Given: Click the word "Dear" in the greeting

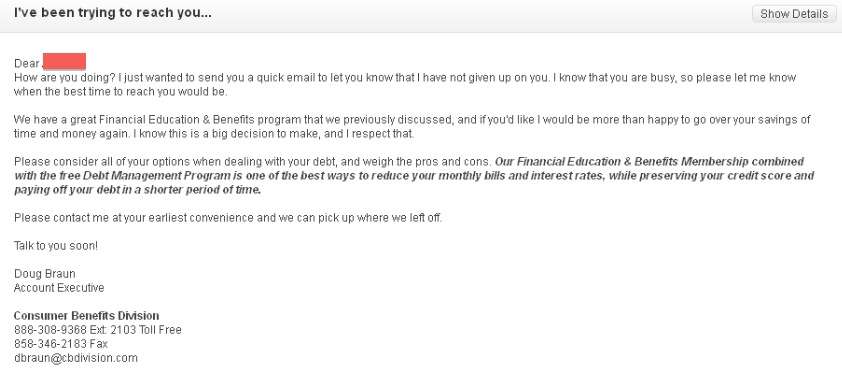Looking at the screenshot, I should [27, 63].
